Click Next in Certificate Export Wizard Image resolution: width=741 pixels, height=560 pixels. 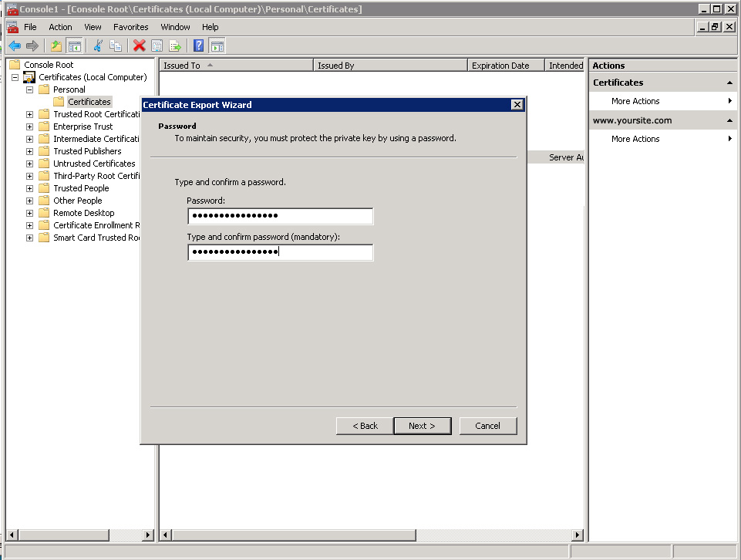point(422,426)
